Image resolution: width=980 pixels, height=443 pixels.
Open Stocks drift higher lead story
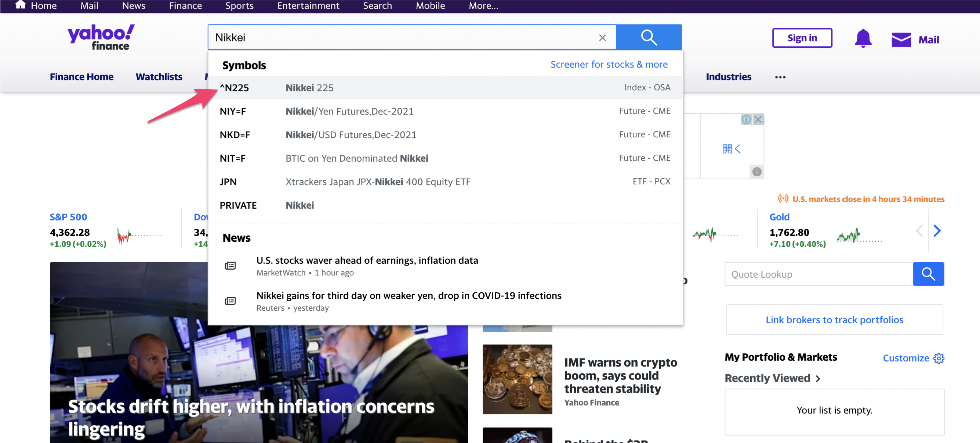coord(250,418)
